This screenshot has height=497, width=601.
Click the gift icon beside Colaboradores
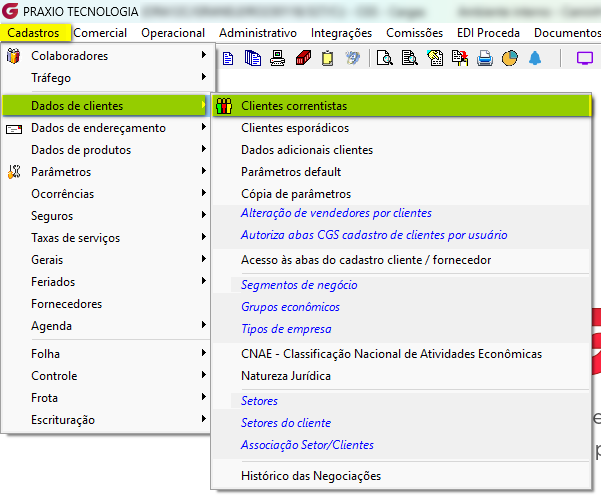coord(13,56)
